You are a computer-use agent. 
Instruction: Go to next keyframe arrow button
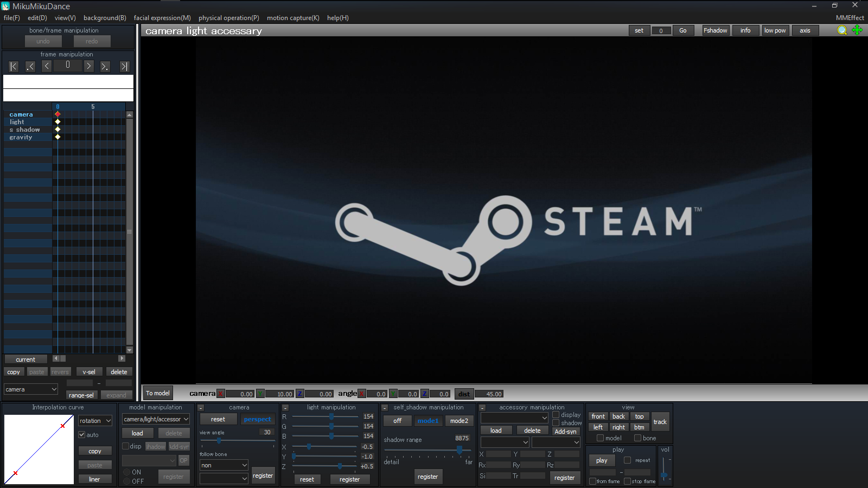tap(105, 66)
